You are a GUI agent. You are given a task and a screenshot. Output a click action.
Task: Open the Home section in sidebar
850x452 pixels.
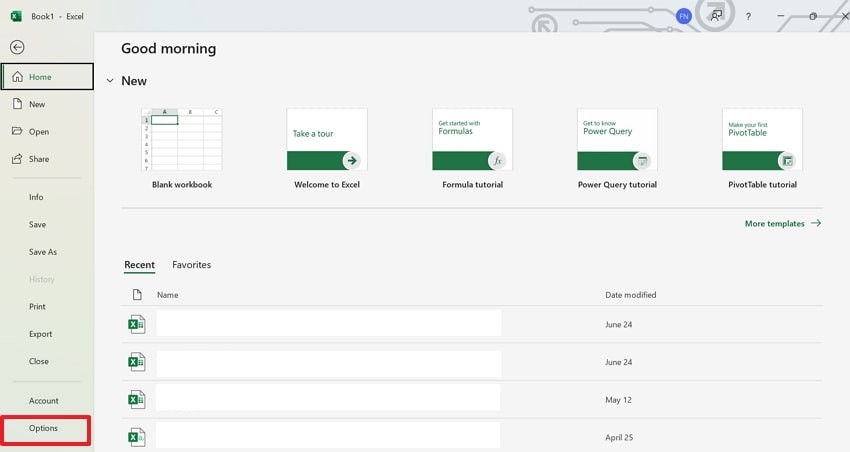[x=47, y=76]
